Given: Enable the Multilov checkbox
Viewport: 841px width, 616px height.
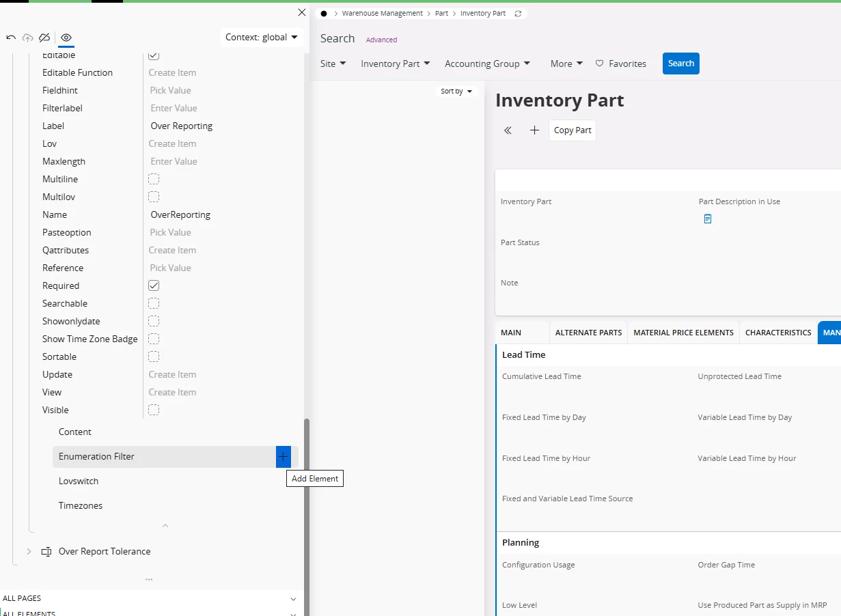Looking at the screenshot, I should point(154,197).
